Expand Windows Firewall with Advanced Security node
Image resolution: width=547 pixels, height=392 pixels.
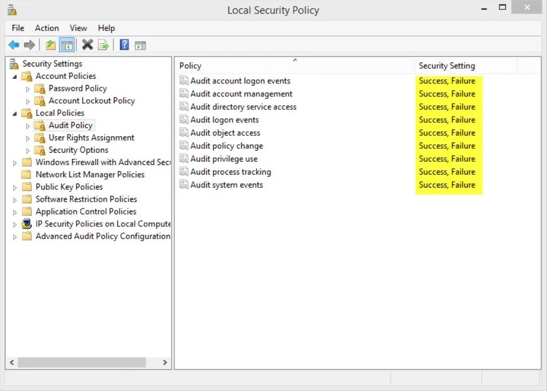pyautogui.click(x=15, y=163)
